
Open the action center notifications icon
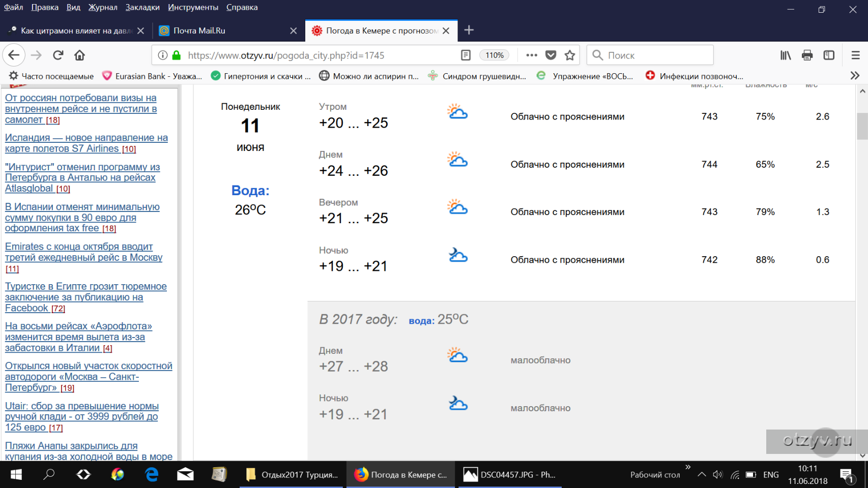point(847,475)
